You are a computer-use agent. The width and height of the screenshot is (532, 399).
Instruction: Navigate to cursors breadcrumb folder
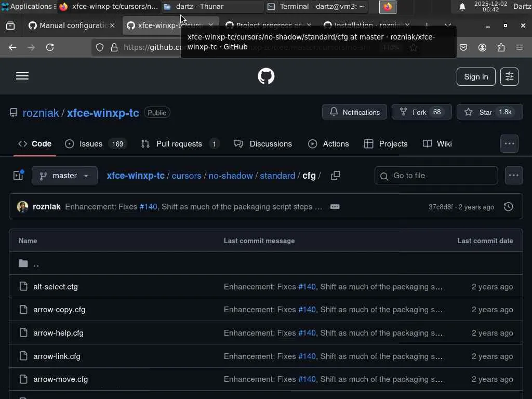[x=187, y=176]
